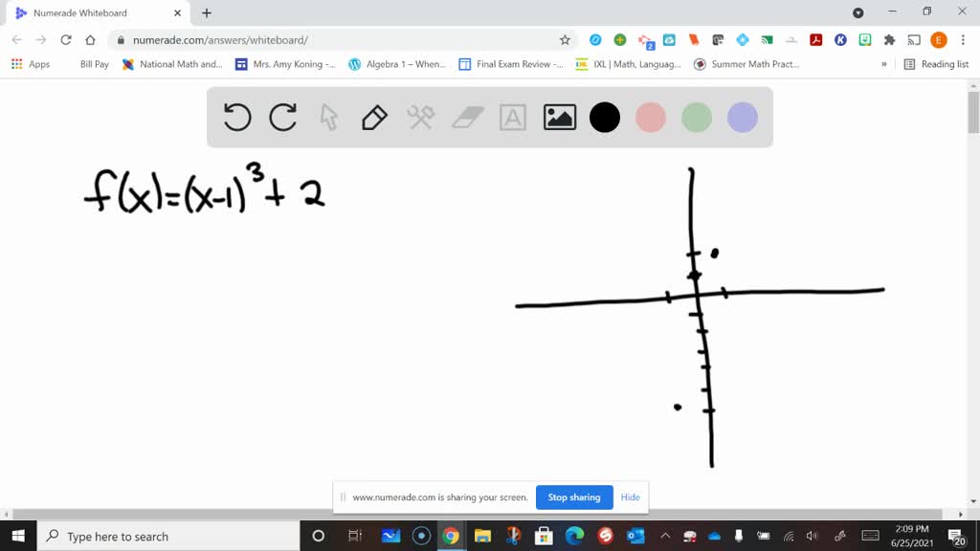This screenshot has height=551, width=980.
Task: Open Algebra 1 – When... bookmark
Action: click(x=397, y=64)
